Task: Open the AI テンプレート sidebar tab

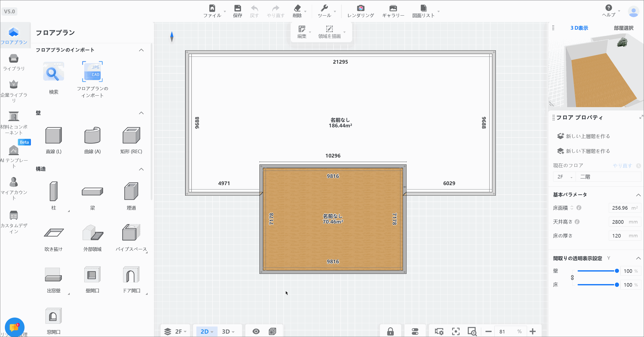Action: click(x=14, y=157)
